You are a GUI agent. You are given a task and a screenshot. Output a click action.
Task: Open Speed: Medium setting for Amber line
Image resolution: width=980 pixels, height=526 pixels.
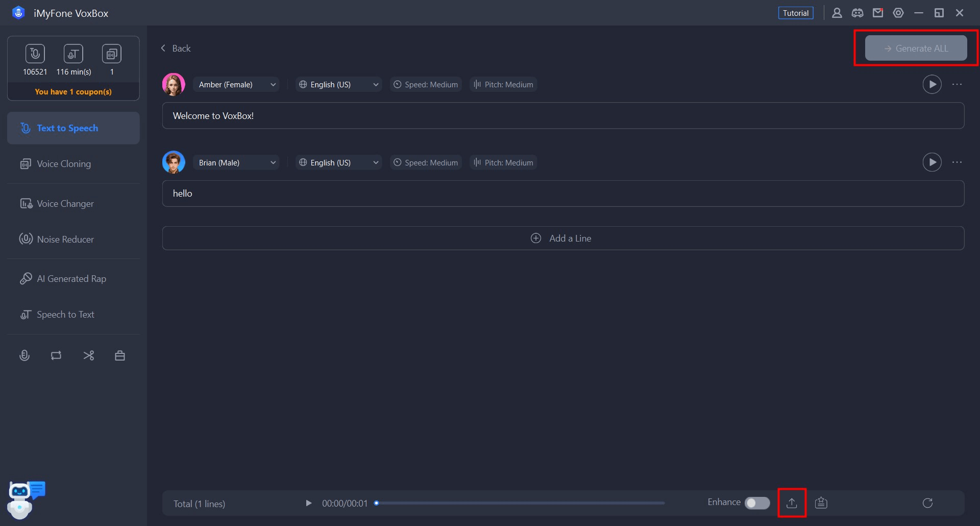pyautogui.click(x=426, y=85)
